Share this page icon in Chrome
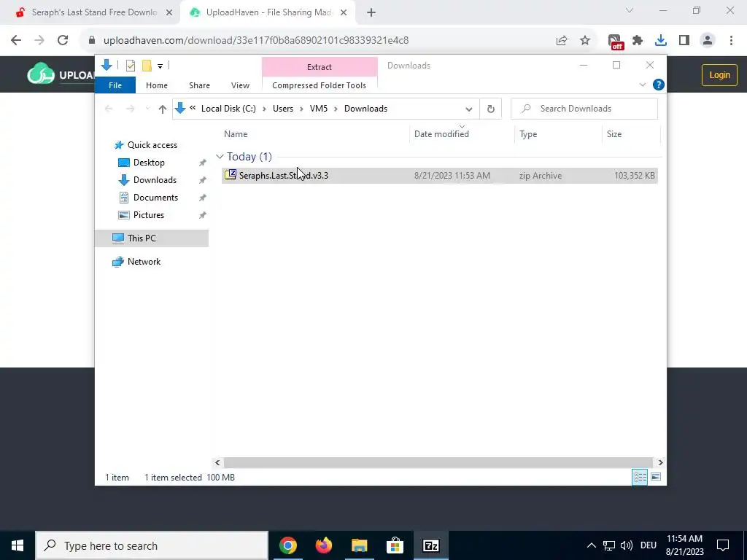Screen dimensions: 747x560 [x=562, y=41]
